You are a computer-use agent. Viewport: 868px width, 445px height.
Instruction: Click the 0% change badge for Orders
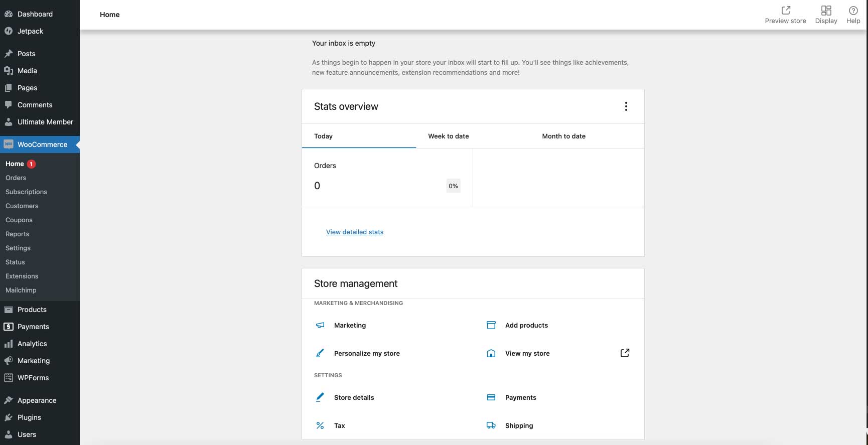click(x=454, y=186)
